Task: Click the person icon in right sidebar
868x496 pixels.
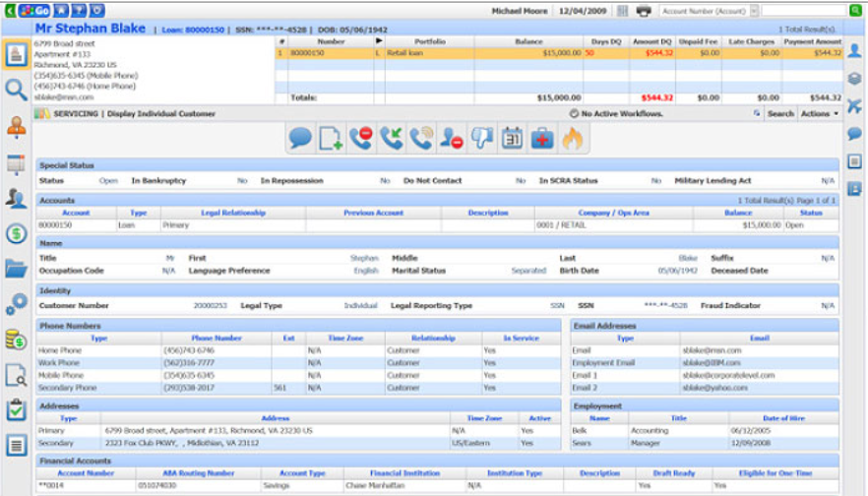Action: (854, 51)
